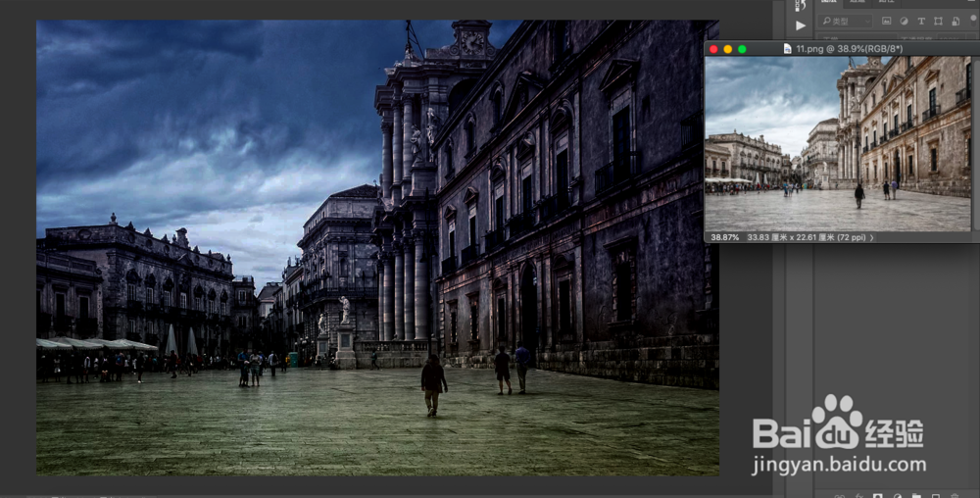Open the layer filter type dropdown
Viewport: 980px width, 498px height.
click(845, 22)
